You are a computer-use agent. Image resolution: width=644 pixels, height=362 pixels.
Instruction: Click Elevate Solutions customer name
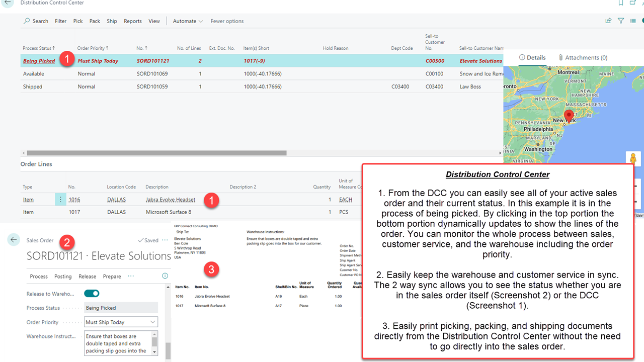click(x=481, y=61)
